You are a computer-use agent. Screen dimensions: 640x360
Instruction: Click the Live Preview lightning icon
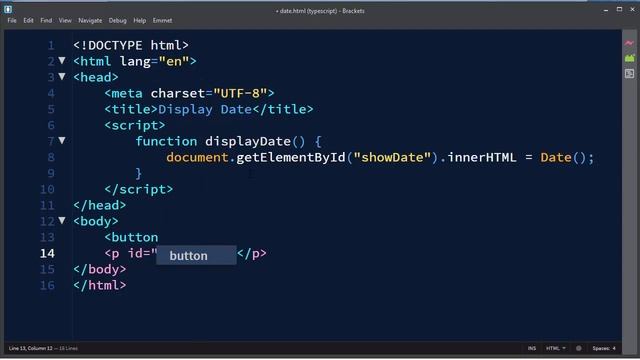[x=629, y=43]
